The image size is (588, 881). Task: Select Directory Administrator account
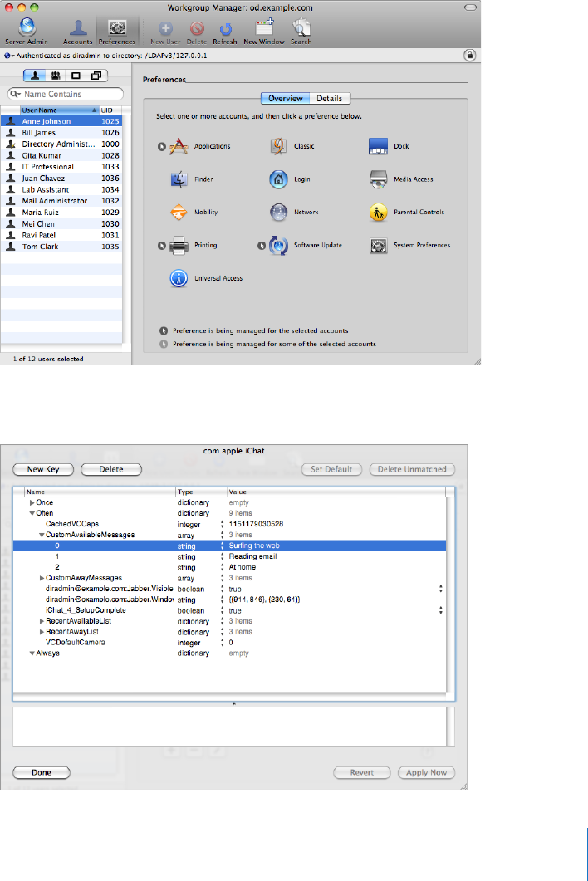(x=61, y=144)
